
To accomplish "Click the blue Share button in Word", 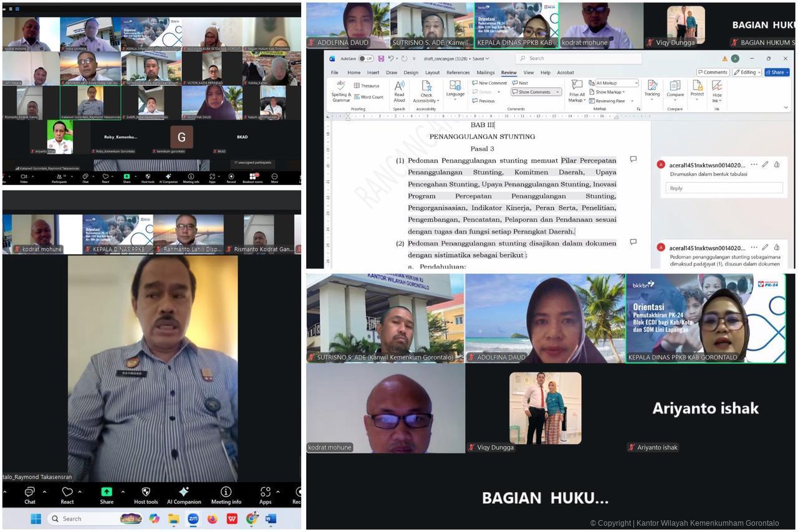I will [x=776, y=72].
